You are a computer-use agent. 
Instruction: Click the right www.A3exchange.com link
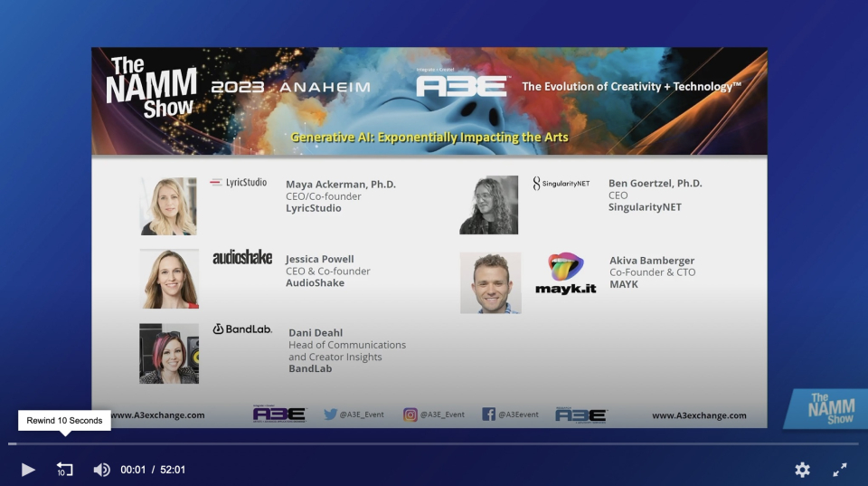pyautogui.click(x=699, y=415)
